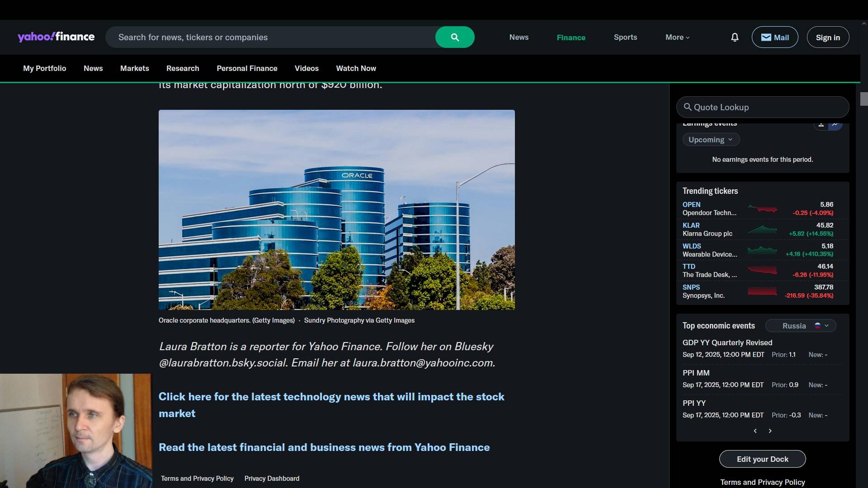Open Mail via the envelope button
Viewport: 868px width, 488px height.
click(x=775, y=38)
